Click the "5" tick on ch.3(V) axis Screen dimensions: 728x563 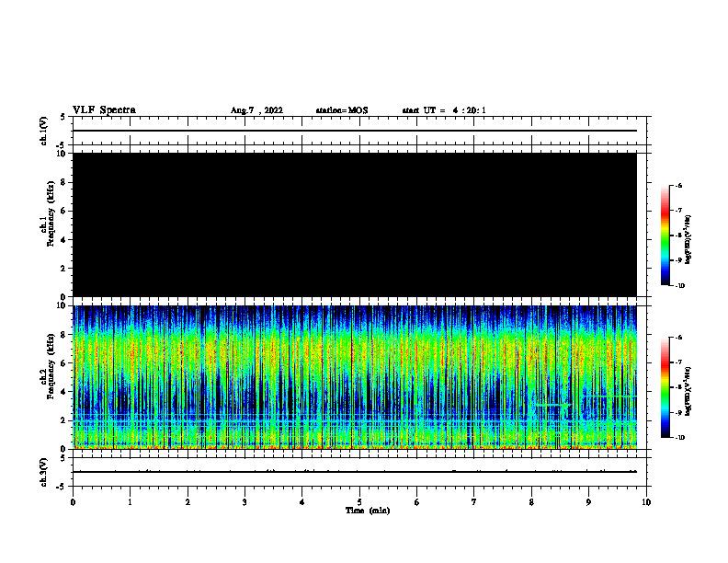point(63,458)
